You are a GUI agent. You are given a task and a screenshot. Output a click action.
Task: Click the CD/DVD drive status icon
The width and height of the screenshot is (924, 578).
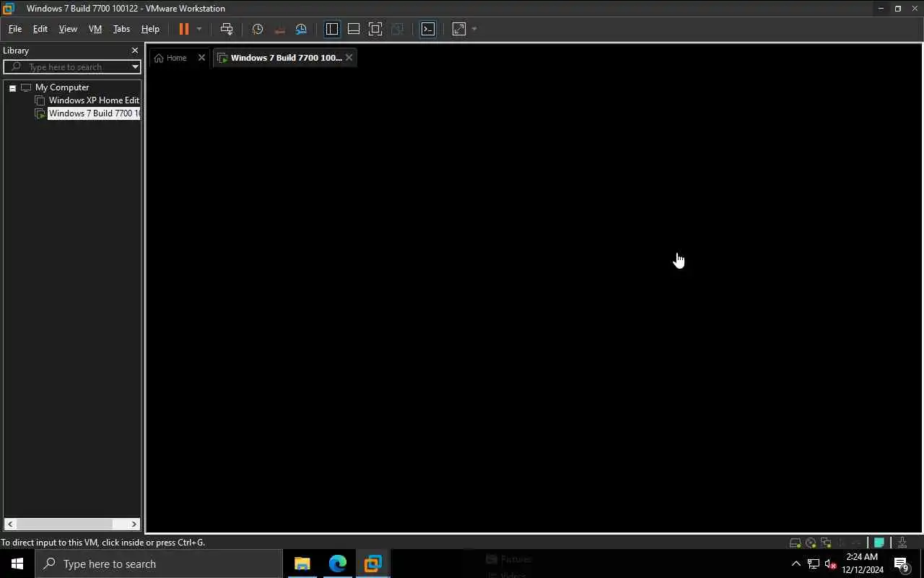(811, 543)
